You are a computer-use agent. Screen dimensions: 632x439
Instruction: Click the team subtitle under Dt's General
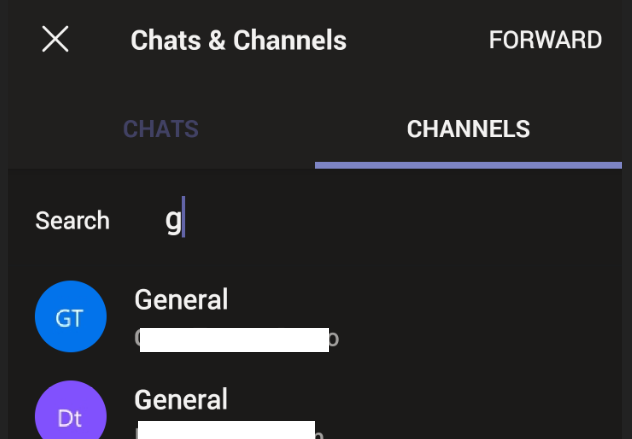coord(228,432)
